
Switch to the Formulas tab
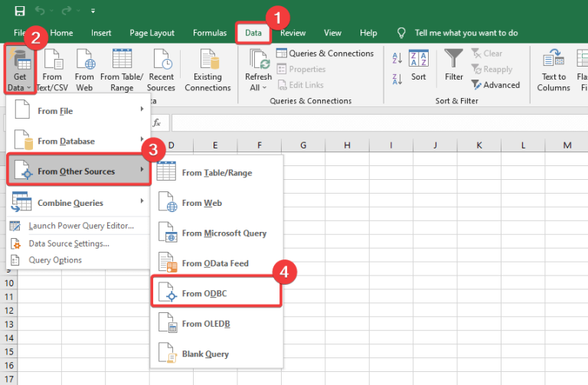[x=209, y=33]
